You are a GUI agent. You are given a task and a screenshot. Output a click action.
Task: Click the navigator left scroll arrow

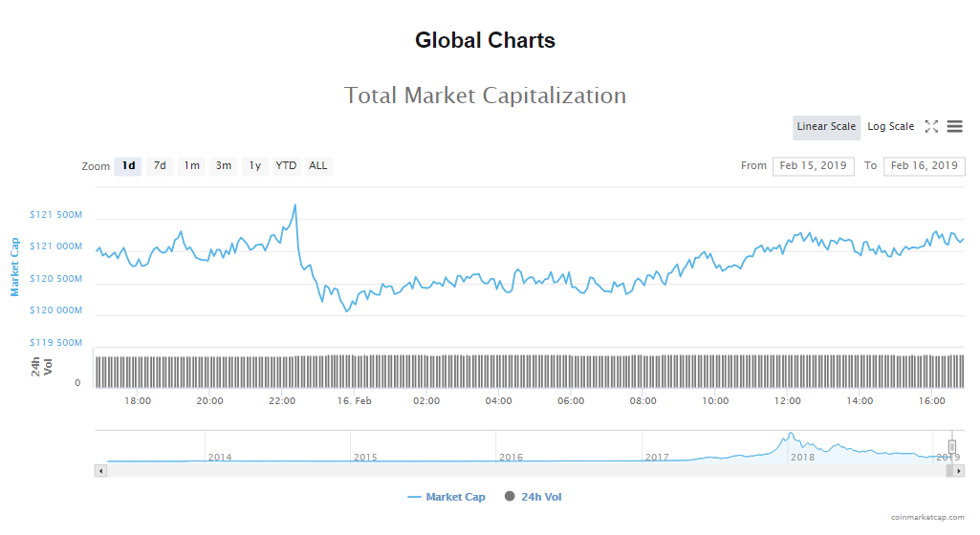click(x=100, y=471)
